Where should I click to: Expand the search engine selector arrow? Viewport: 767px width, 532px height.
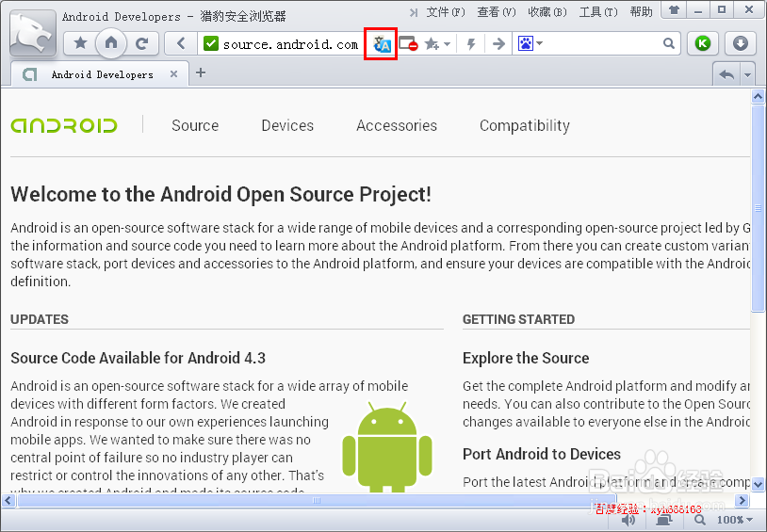tap(539, 43)
